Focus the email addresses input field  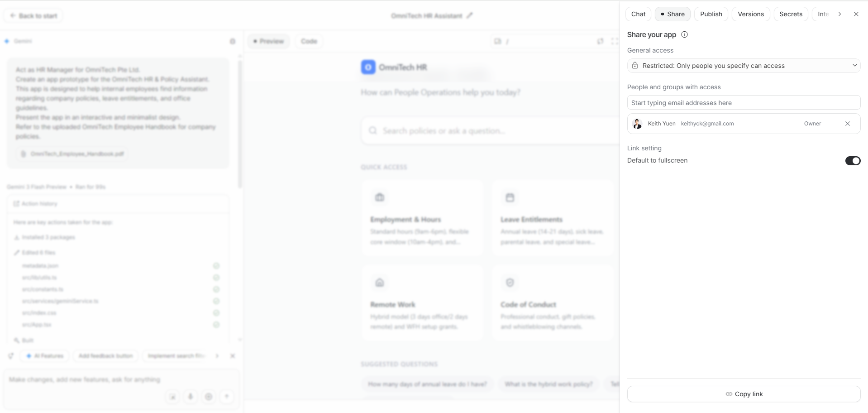pyautogui.click(x=744, y=103)
